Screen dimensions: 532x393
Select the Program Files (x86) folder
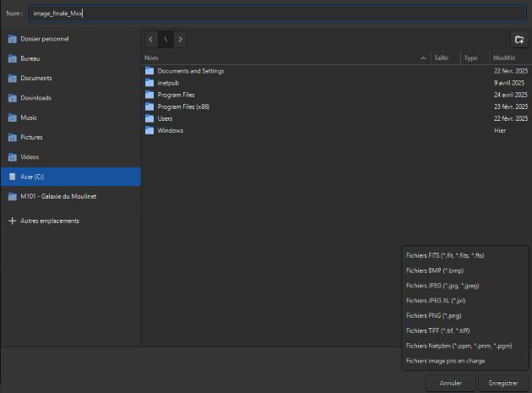[182, 106]
